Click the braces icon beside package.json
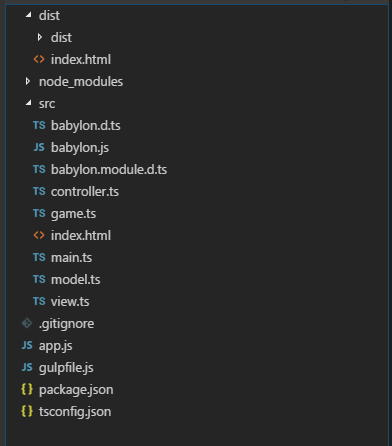The height and width of the screenshot is (446, 392). click(27, 389)
